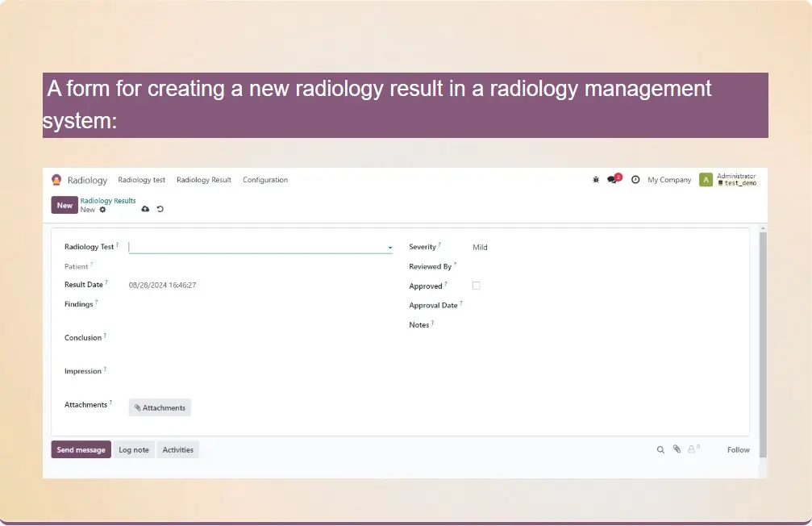
Task: Open the debug bug icon menu
Action: click(596, 180)
